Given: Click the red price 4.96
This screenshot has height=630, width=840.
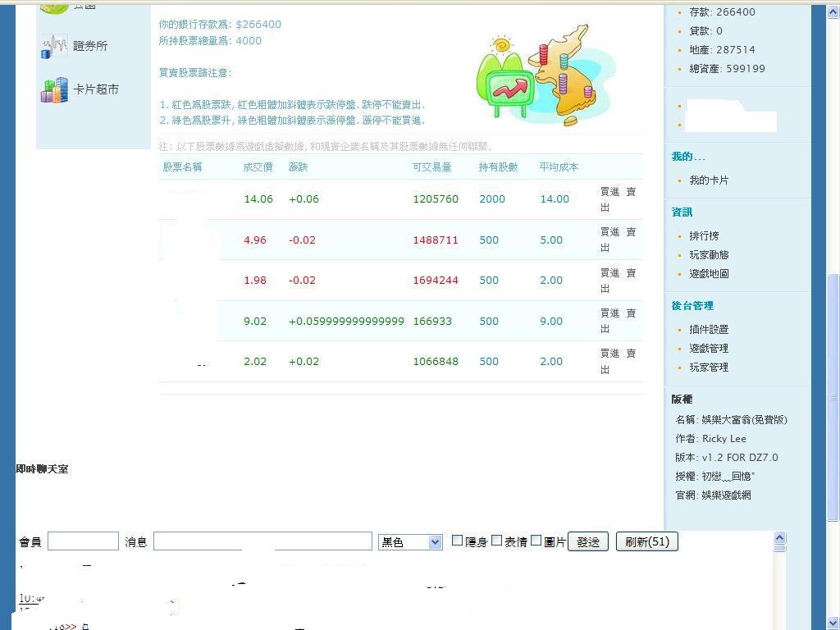Looking at the screenshot, I should point(255,240).
